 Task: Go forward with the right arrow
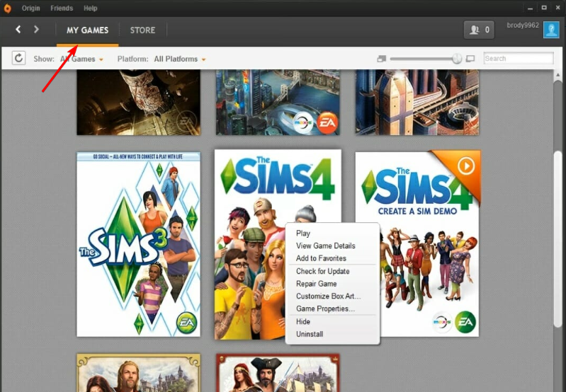point(36,29)
